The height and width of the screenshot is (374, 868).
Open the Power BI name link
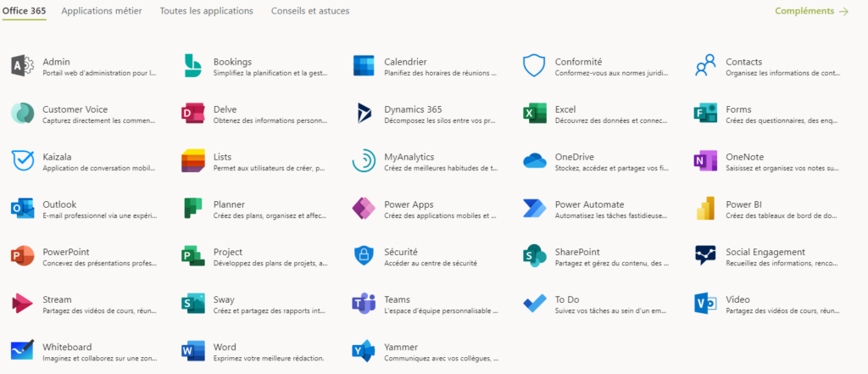743,204
